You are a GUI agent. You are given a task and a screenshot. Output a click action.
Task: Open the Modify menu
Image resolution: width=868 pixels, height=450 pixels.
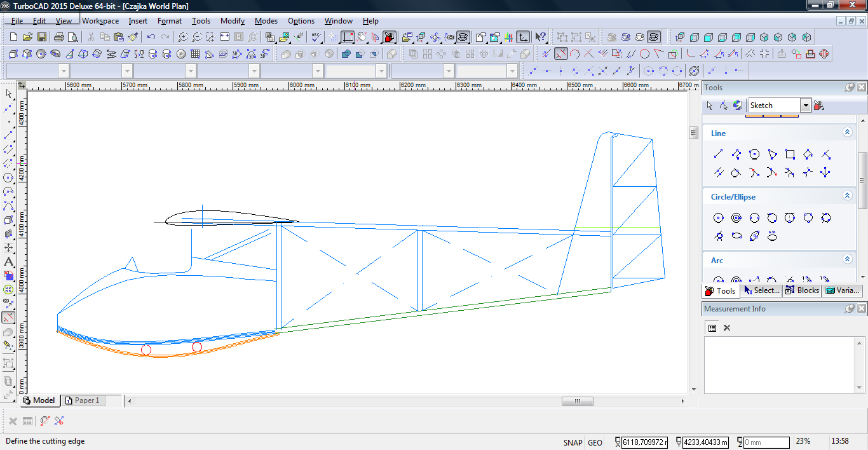233,21
